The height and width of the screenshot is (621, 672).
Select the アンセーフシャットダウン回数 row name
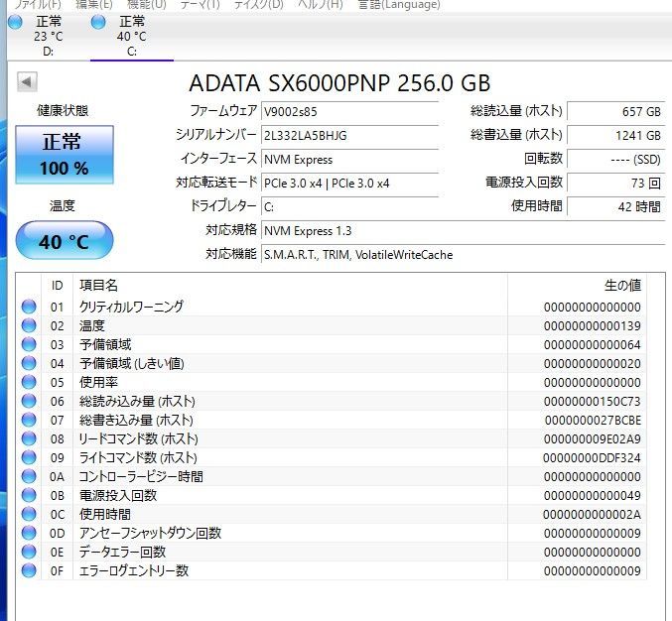pos(151,533)
